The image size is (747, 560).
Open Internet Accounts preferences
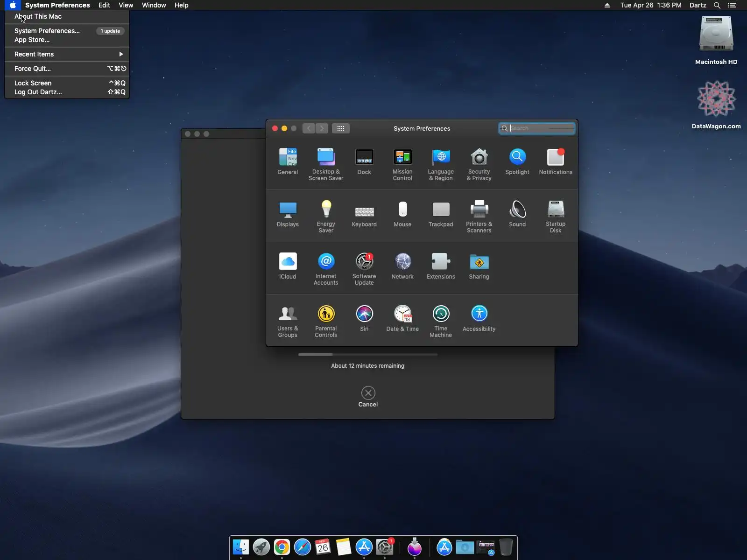coord(326,269)
